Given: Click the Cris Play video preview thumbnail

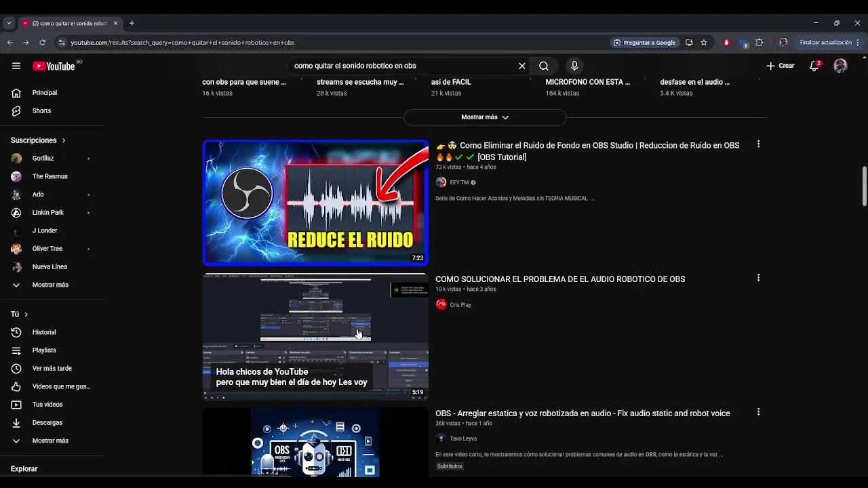Looking at the screenshot, I should [x=315, y=337].
